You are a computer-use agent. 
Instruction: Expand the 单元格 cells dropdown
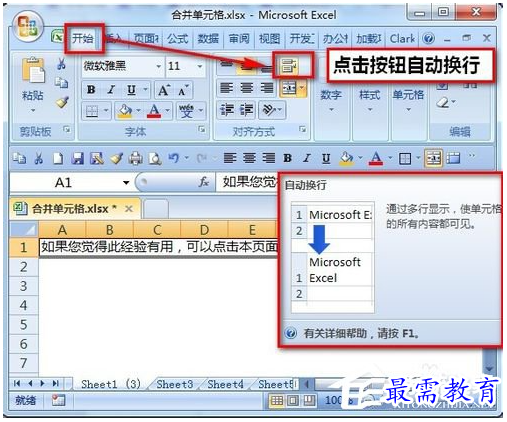click(x=408, y=110)
